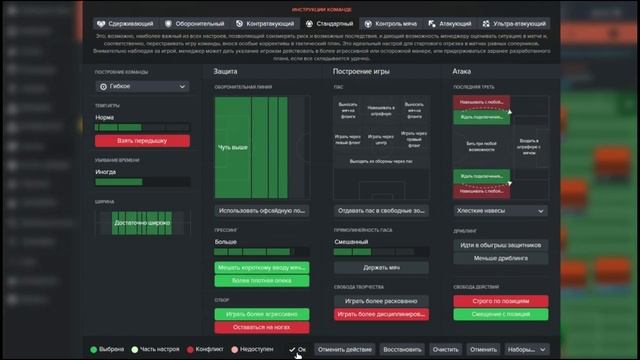Toggle Мешать короткому вводу мяча
The width and height of the screenshot is (640, 360).
click(x=262, y=268)
